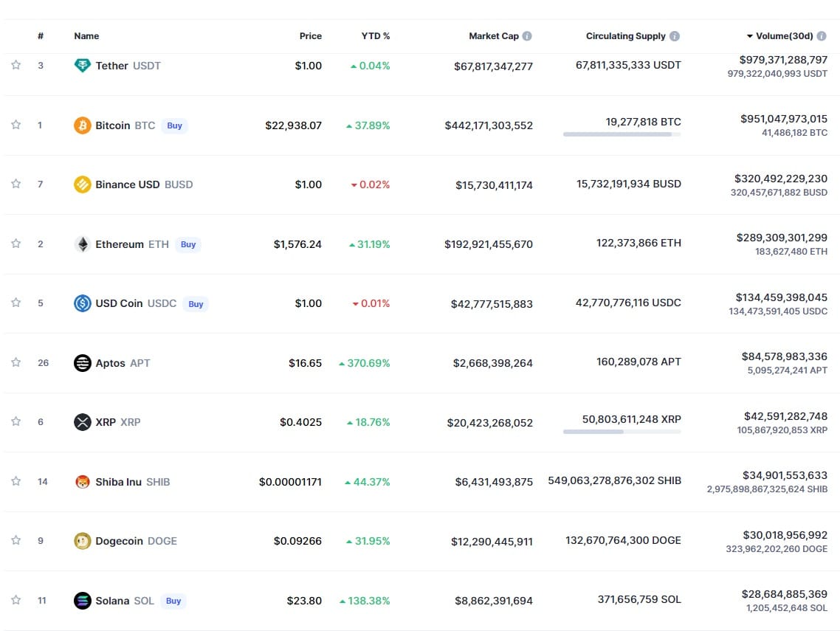The width and height of the screenshot is (840, 631).
Task: Click the Buy button next to Ethereum
Action: click(x=188, y=244)
